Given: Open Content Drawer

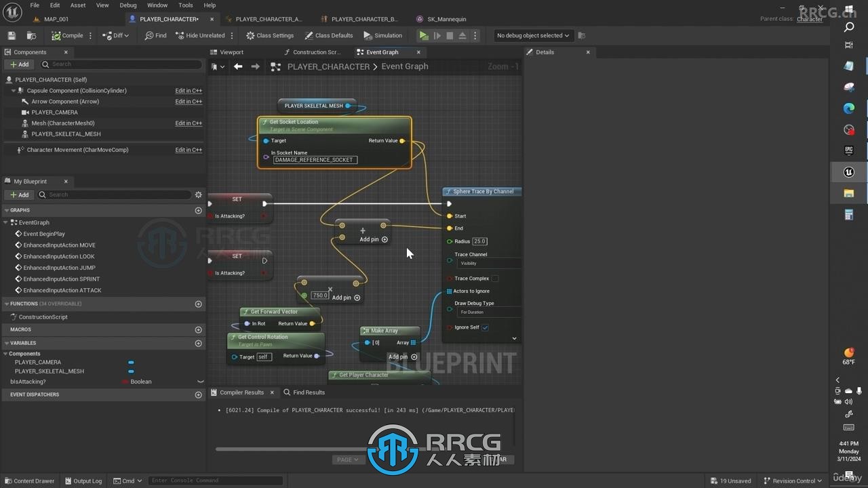Looking at the screenshot, I should pos(30,481).
